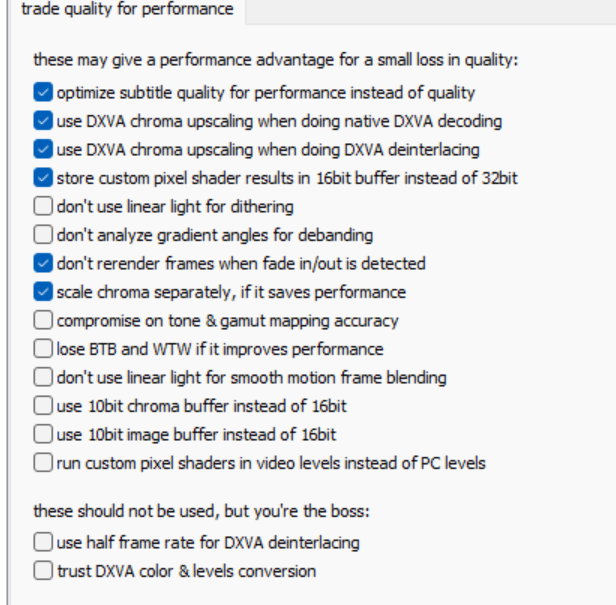Check lose BTB and WTW option
Screen dimensions: 616x605
pyautogui.click(x=43, y=350)
